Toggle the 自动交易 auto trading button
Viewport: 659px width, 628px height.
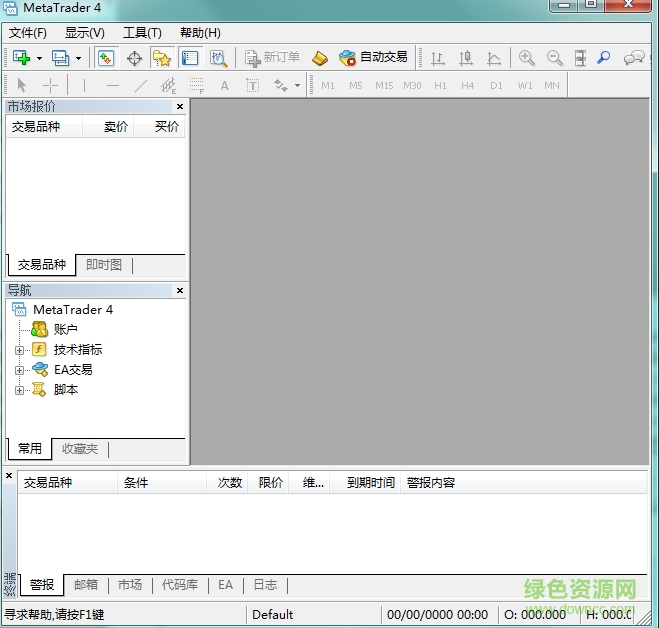(x=373, y=58)
